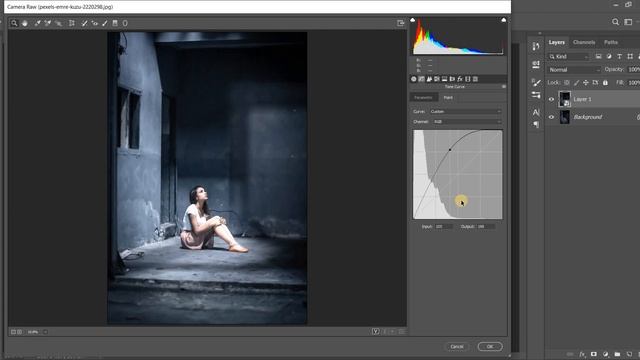Hide the Background layer eye icon
This screenshot has width=640, height=360.
pos(551,117)
